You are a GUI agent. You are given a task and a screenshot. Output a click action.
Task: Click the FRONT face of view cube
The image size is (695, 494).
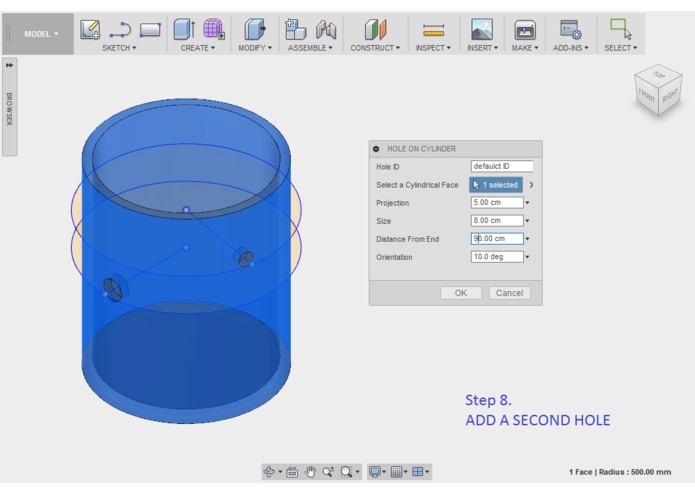point(646,96)
